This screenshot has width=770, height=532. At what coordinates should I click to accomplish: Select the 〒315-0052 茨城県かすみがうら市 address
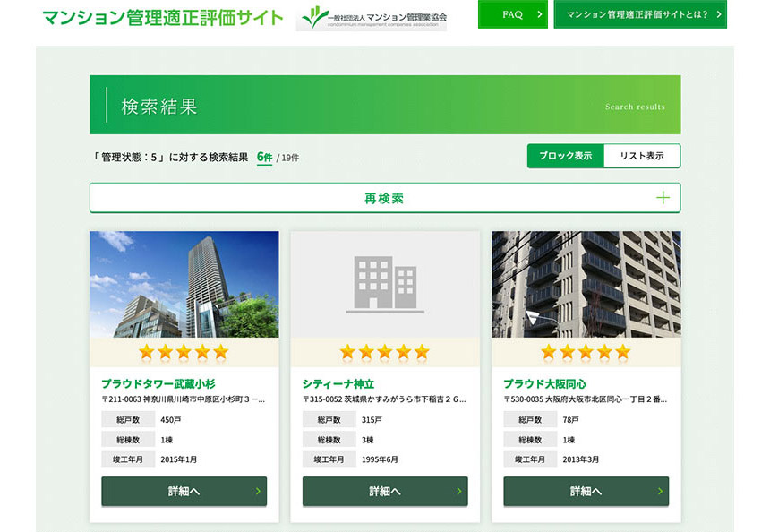click(384, 399)
